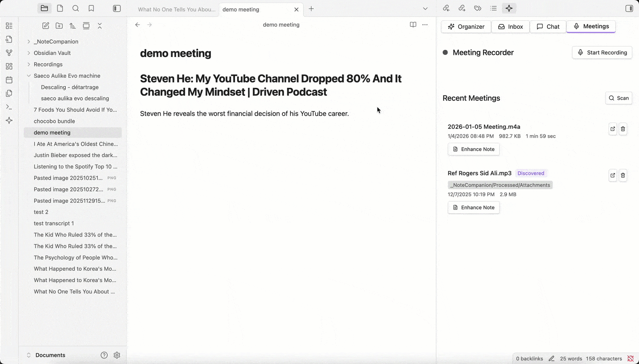The image size is (639, 364).
Task: Open the Inbox tab
Action: click(511, 26)
